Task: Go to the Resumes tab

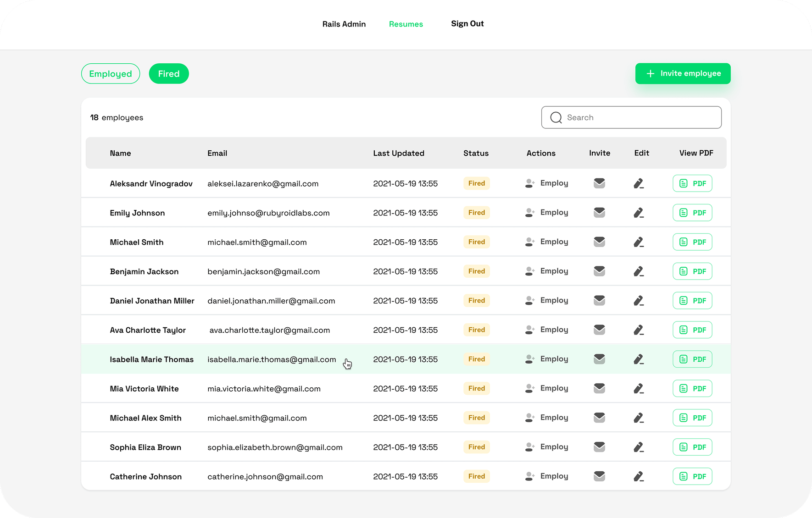Action: (406, 24)
